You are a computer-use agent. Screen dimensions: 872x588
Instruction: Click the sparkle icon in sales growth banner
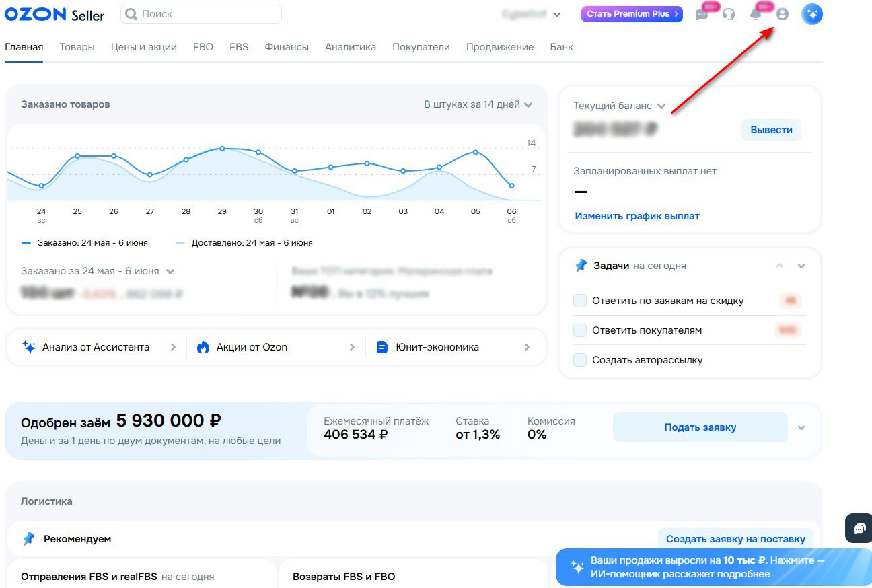(x=577, y=567)
